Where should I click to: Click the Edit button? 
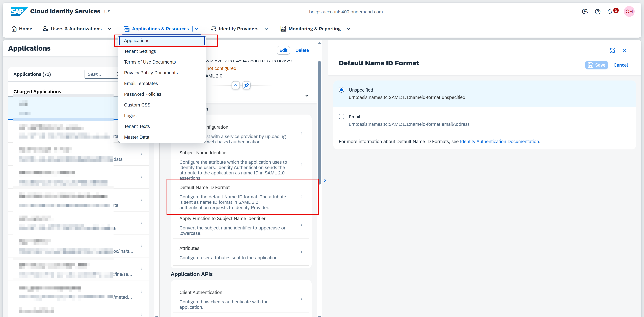pos(283,50)
